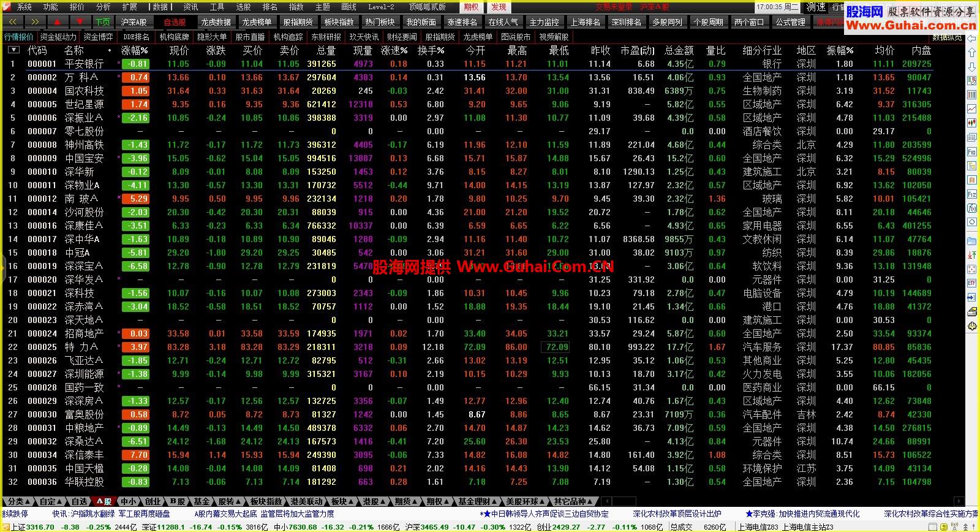The image size is (980, 532).
Task: Click the double left arrow toolbar button
Action: (x=13, y=22)
